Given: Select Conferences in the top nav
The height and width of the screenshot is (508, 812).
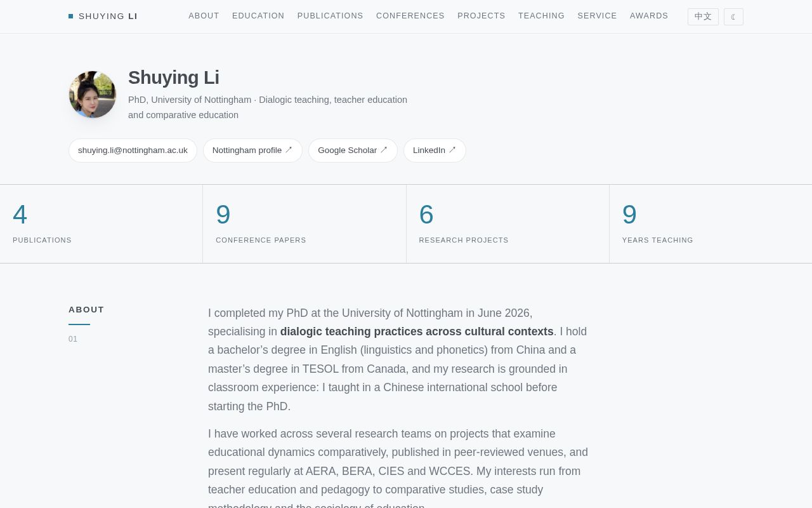Looking at the screenshot, I should pyautogui.click(x=410, y=16).
